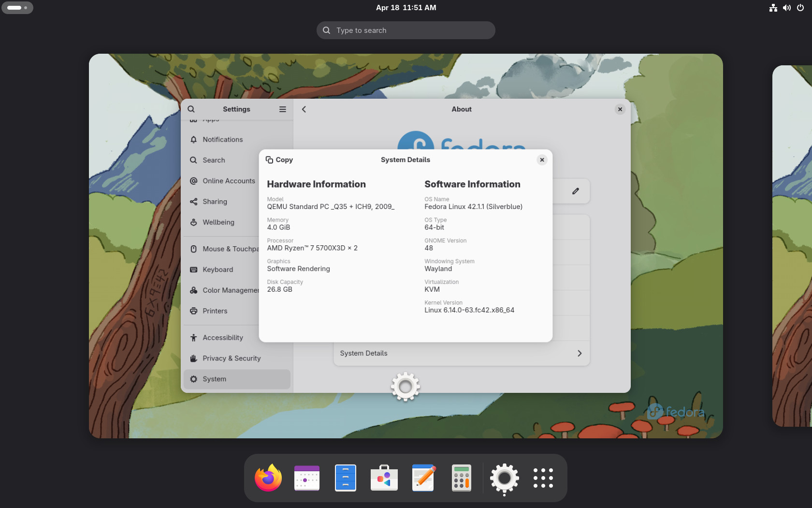Viewport: 812px width, 508px height.
Task: Switch to the second workspace thumbnail
Action: [x=792, y=246]
